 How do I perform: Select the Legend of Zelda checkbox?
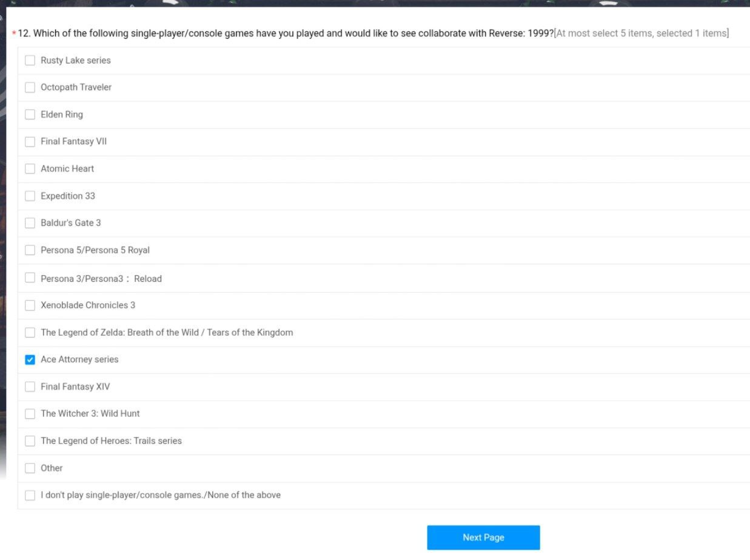[30, 332]
